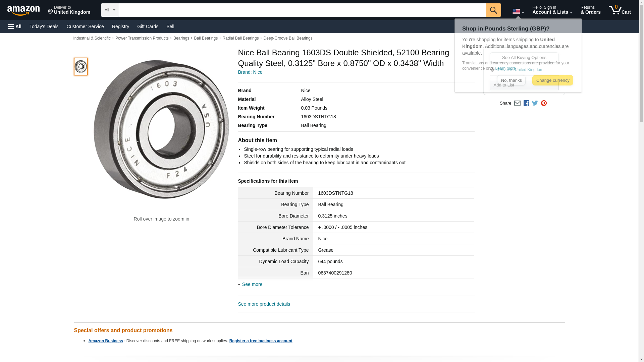Screen dimensions: 644x362
Task: Open Register a free business account link
Action: tap(261, 341)
